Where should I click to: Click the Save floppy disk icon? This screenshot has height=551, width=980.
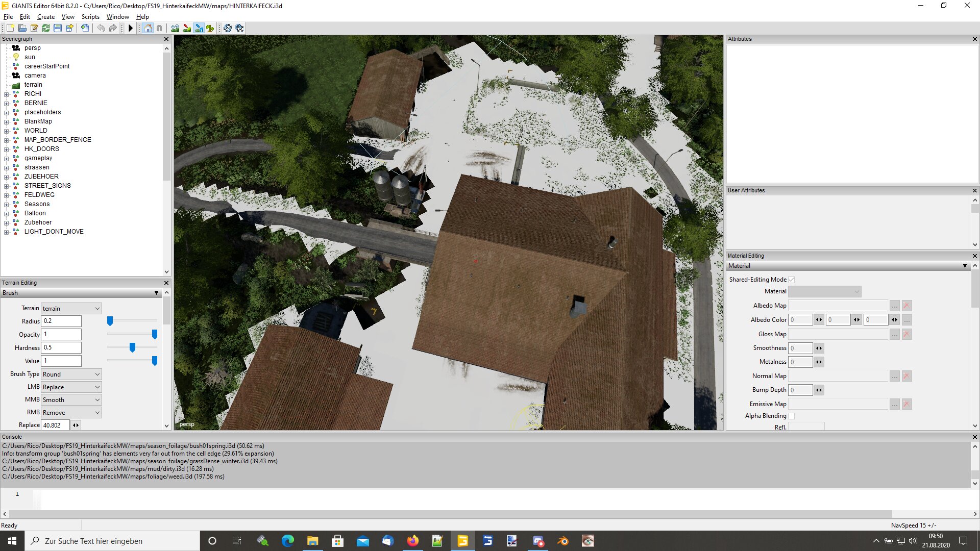point(58,28)
